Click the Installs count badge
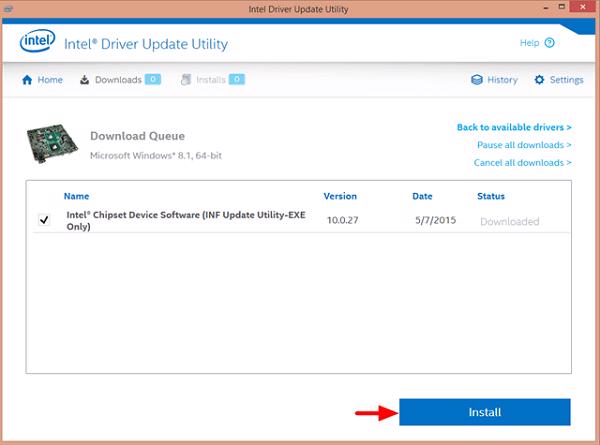This screenshot has width=600, height=445. coord(239,80)
